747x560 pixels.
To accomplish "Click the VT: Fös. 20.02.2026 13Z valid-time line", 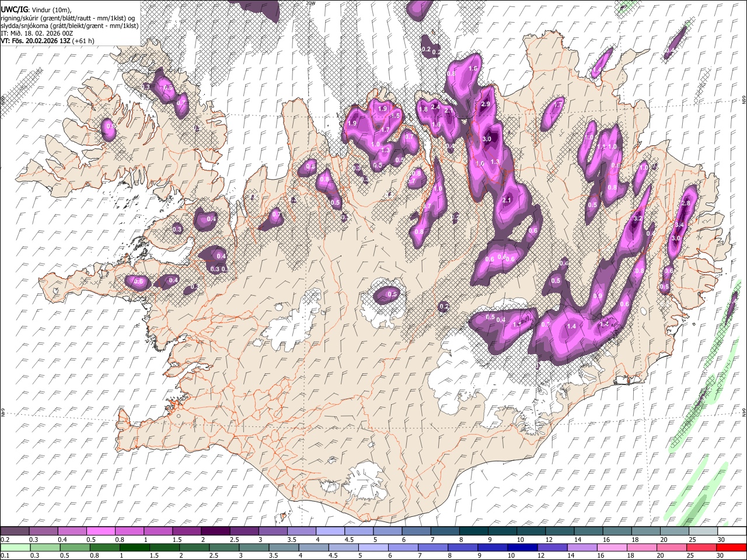I will (x=47, y=41).
